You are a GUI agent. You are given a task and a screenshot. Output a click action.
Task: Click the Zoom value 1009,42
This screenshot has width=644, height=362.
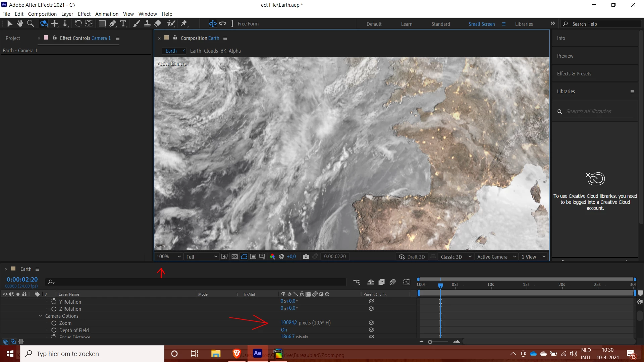pos(288,322)
